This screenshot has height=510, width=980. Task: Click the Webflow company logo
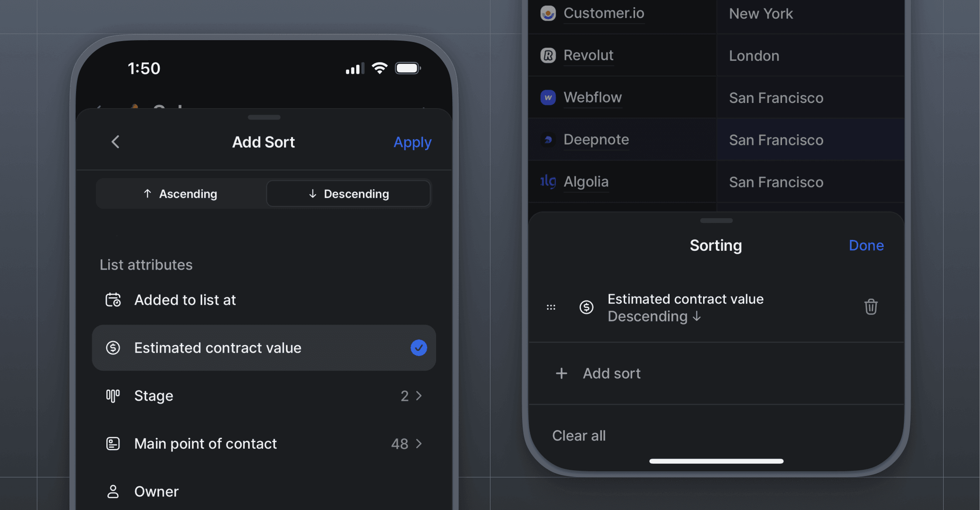548,97
